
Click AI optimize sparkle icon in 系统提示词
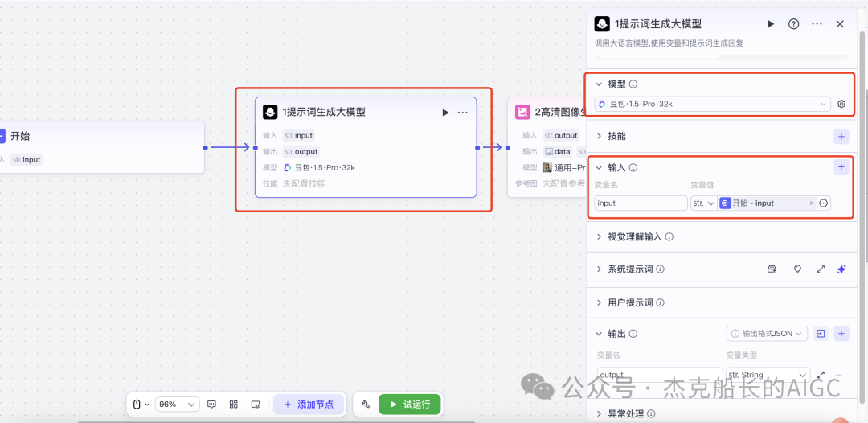pos(841,269)
